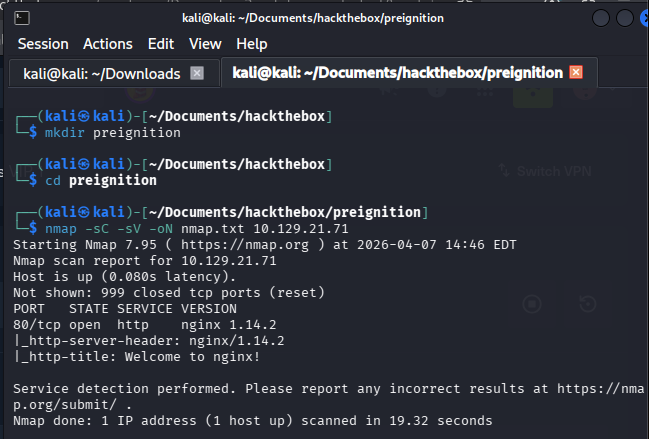Click 'Service detection performed' message line
The image size is (649, 439).
[329, 389]
